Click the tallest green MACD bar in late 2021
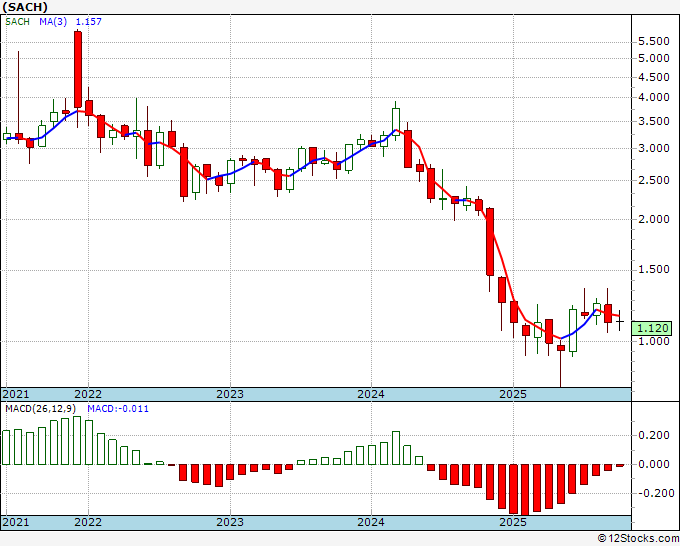This screenshot has width=680, height=546. [77, 440]
